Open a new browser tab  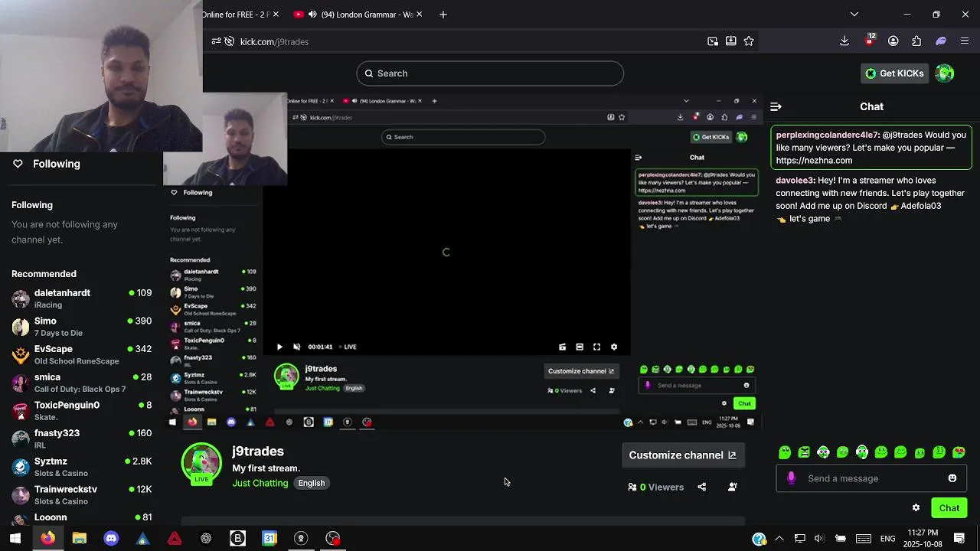coord(443,15)
